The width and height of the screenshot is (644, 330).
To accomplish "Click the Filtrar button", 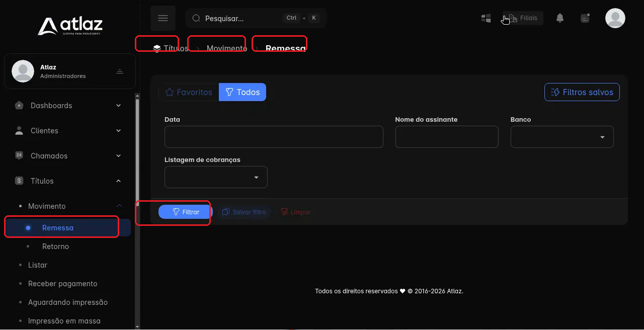I will coord(186,212).
